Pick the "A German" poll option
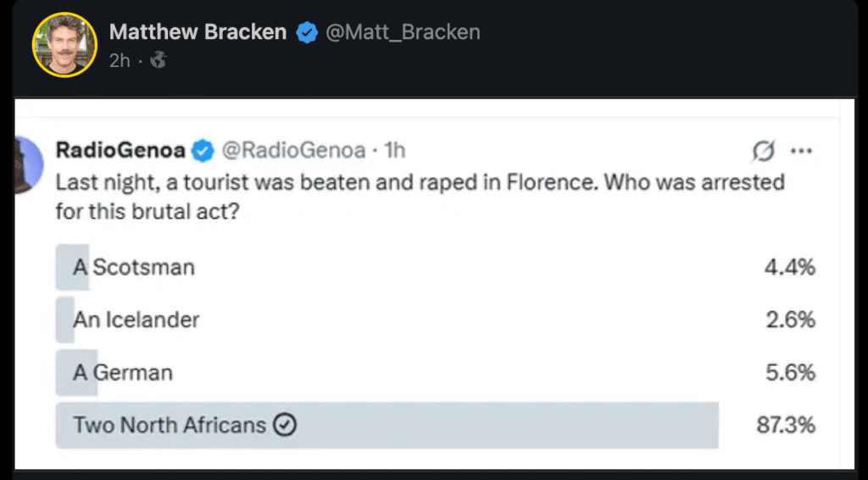 (123, 372)
